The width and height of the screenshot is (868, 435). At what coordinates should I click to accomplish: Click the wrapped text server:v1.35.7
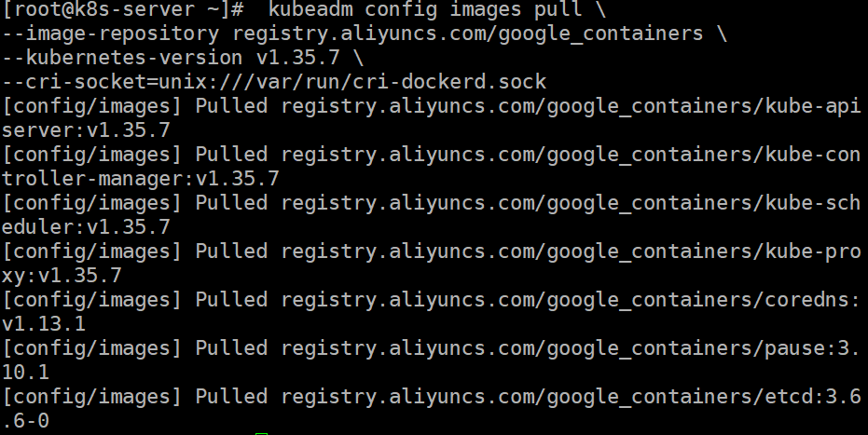click(86, 130)
